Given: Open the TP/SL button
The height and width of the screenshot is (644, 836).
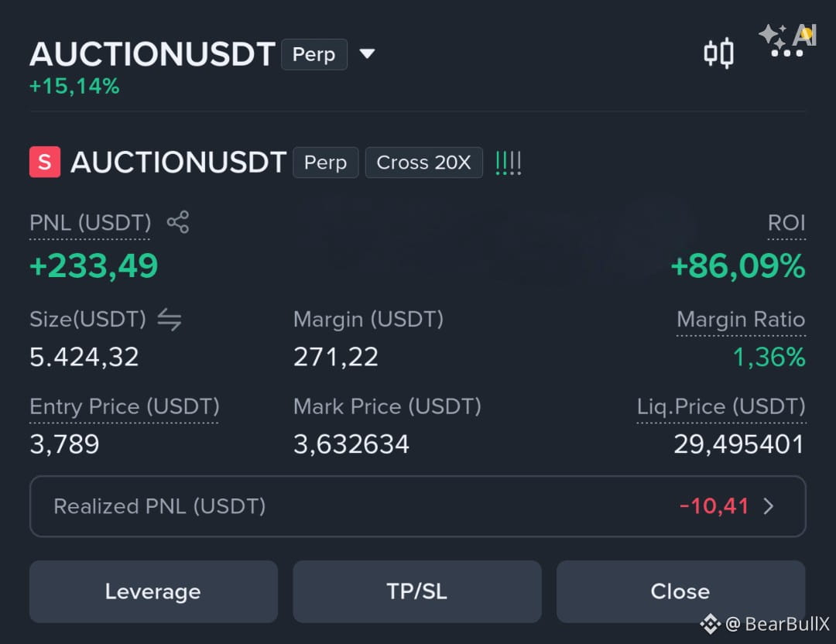Looking at the screenshot, I should 417,591.
